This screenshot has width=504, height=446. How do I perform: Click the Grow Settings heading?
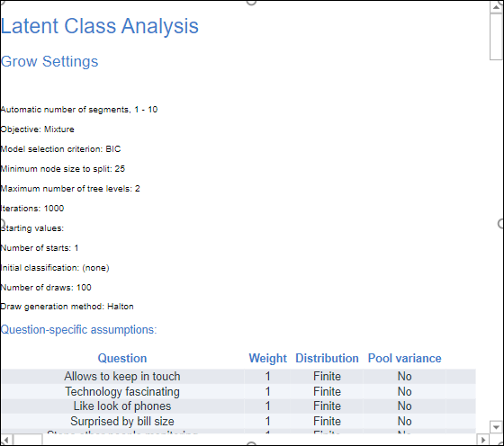tap(49, 61)
